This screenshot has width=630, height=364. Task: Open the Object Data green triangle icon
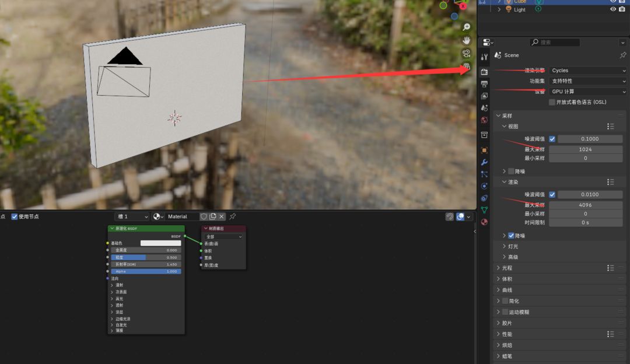(x=484, y=210)
